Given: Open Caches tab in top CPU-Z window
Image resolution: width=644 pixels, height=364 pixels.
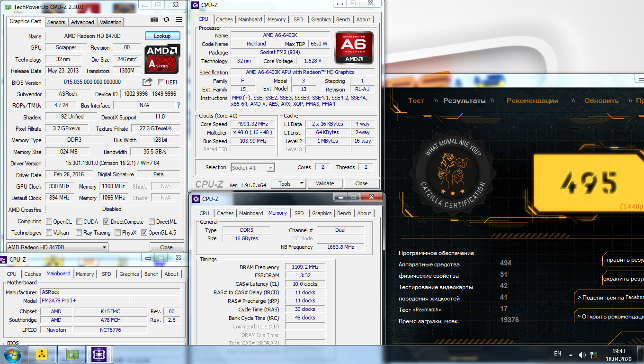Looking at the screenshot, I should coord(224,19).
